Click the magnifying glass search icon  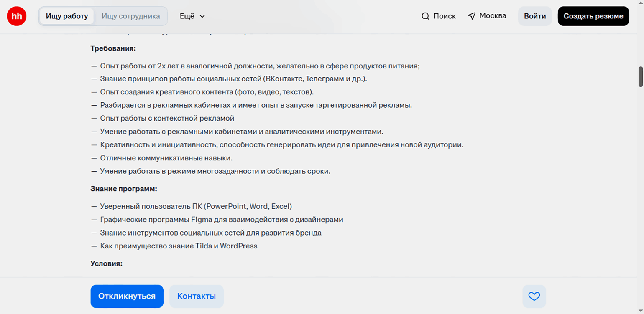425,16
